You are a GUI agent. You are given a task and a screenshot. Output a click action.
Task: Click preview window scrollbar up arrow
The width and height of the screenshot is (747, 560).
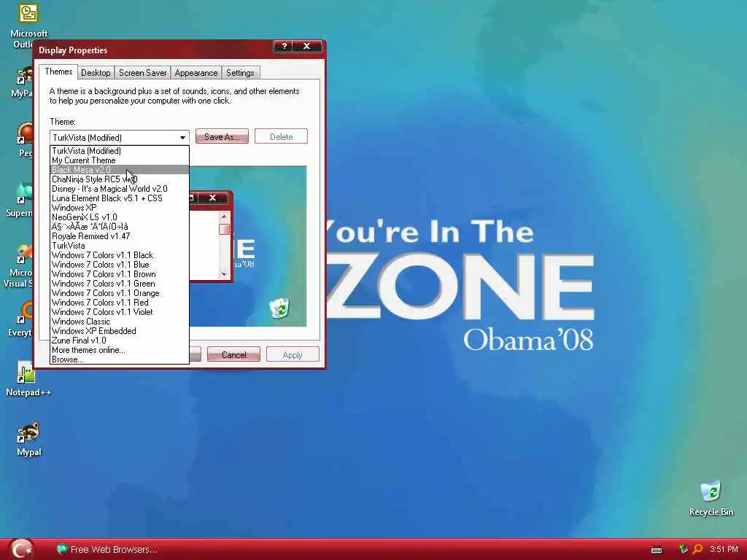coord(224,217)
